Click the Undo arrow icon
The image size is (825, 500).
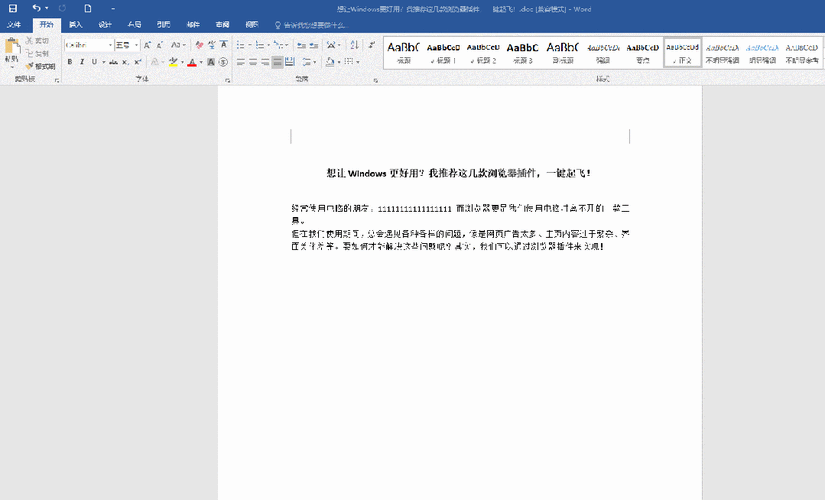(x=36, y=8)
